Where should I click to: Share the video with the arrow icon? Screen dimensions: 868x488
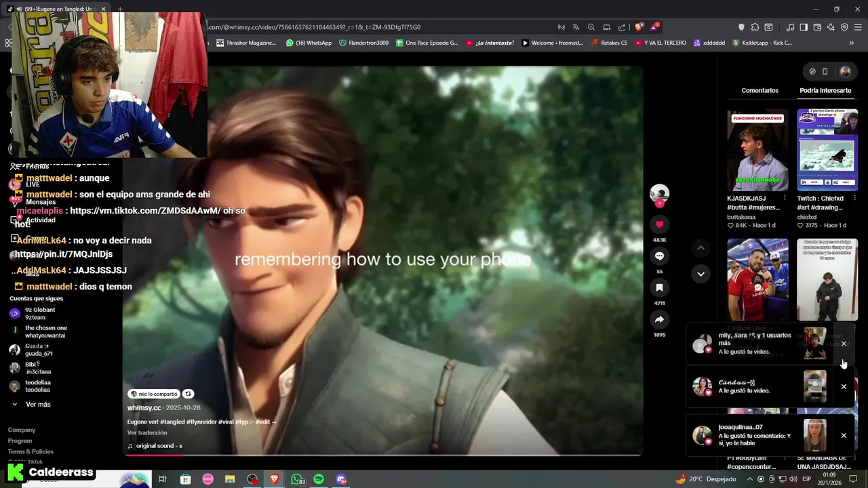coord(659,319)
